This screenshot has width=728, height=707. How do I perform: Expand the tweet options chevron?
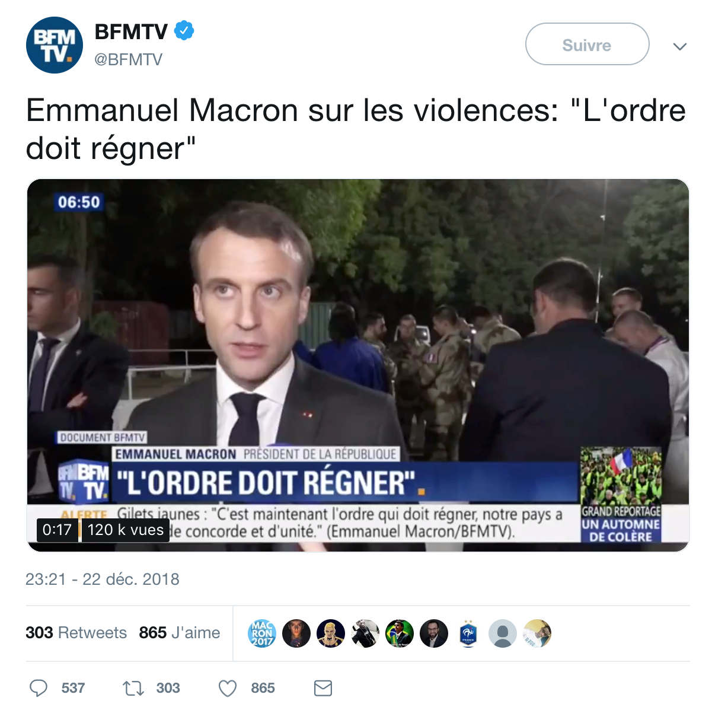[680, 46]
